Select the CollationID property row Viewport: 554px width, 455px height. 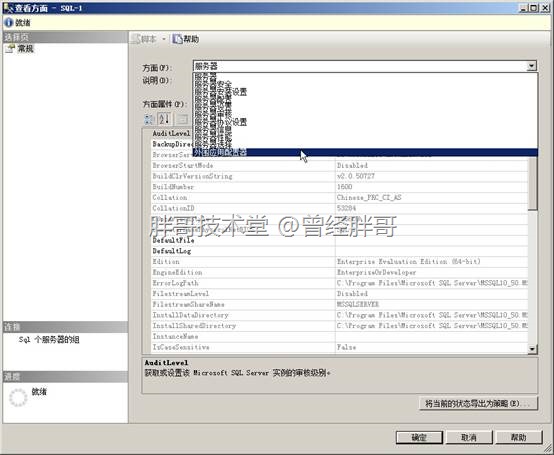coord(340,208)
